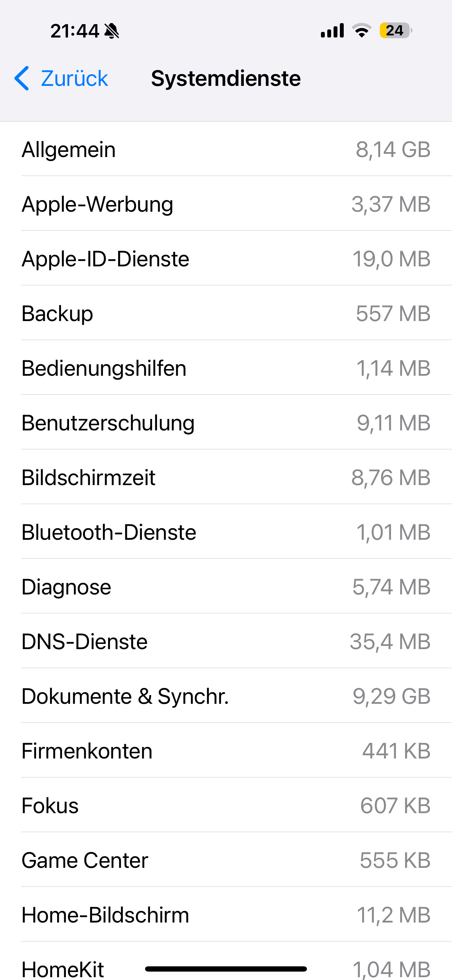This screenshot has height=980, width=452.
Task: Select the Apple-Werbung entry
Action: (226, 204)
